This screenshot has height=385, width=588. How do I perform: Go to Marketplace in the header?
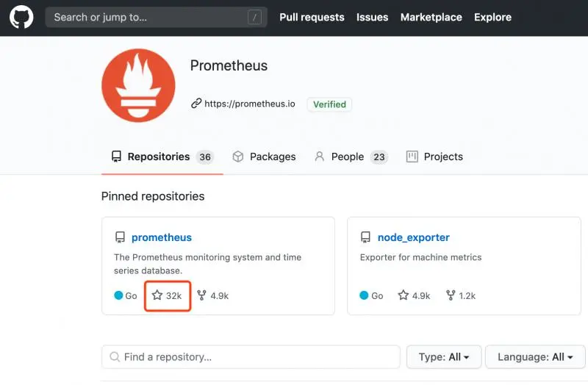(x=431, y=17)
